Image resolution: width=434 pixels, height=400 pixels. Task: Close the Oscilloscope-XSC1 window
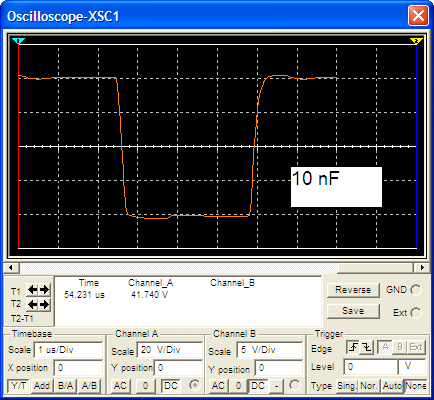418,16
